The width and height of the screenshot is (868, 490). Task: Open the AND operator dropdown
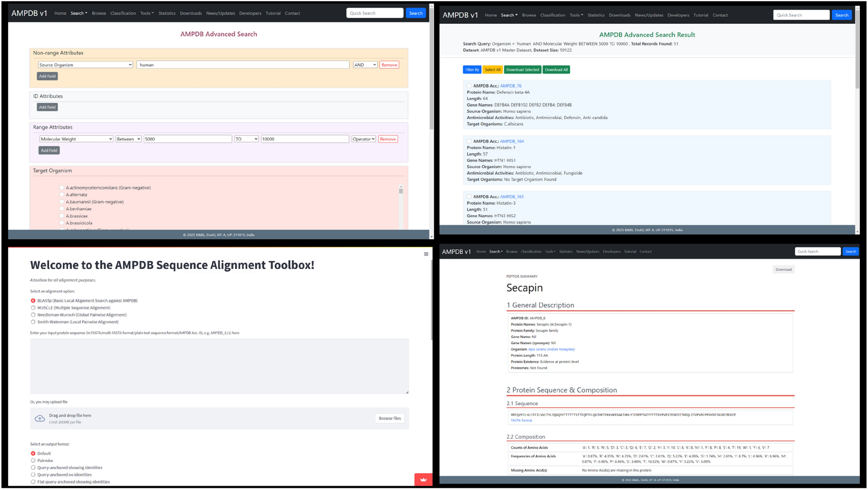365,65
